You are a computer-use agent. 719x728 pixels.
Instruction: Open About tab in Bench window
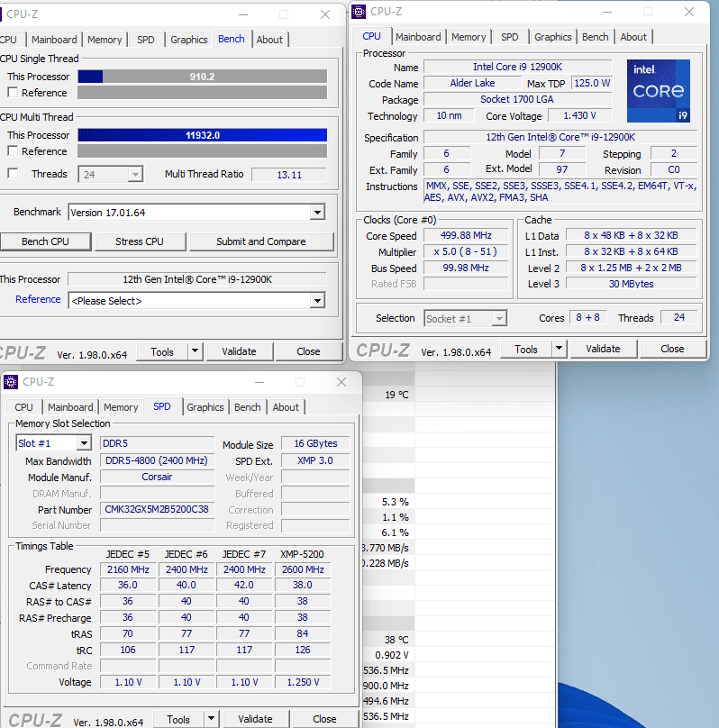click(x=269, y=40)
